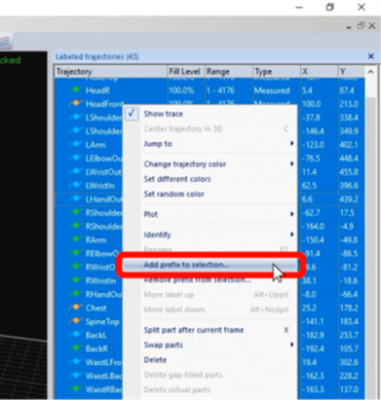Click the Chest trajectory orange icon
Viewport: 381px width, 400px height.
[x=76, y=308]
